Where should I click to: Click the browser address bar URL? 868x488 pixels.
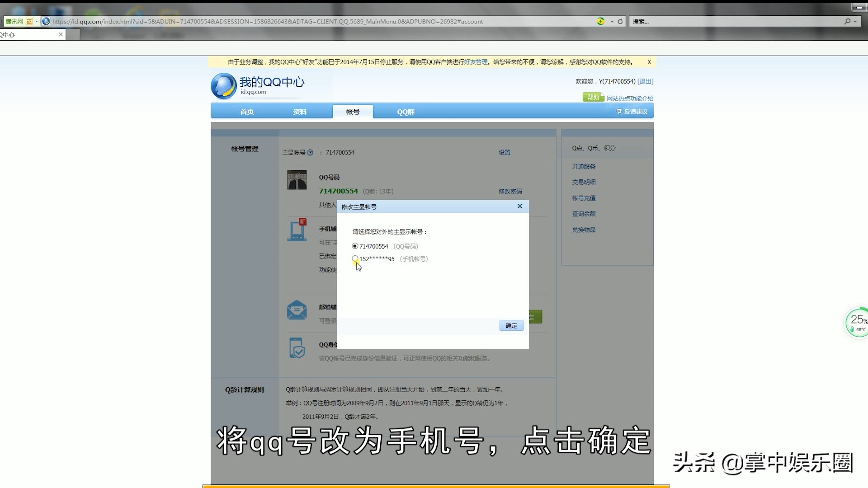268,21
